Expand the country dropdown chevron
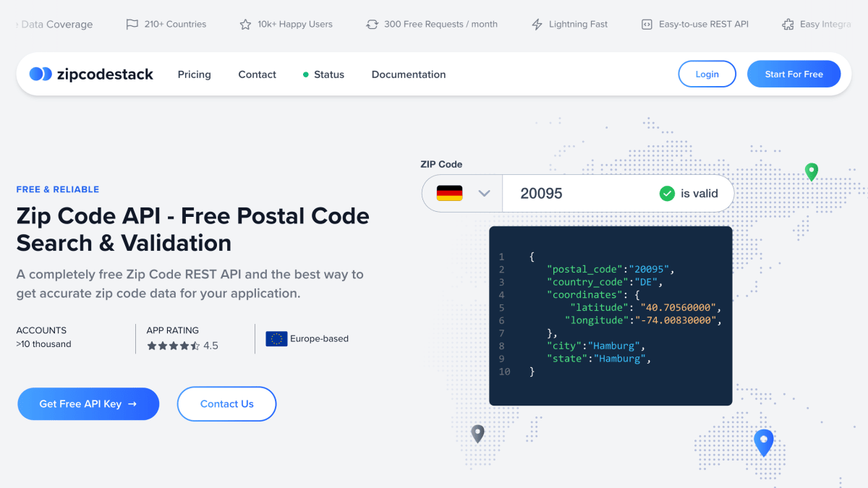This screenshot has width=868, height=488. pos(484,193)
